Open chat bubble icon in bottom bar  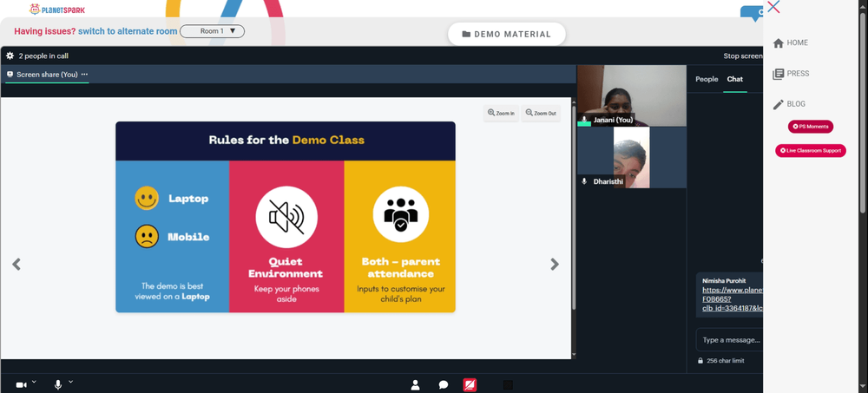(x=444, y=384)
